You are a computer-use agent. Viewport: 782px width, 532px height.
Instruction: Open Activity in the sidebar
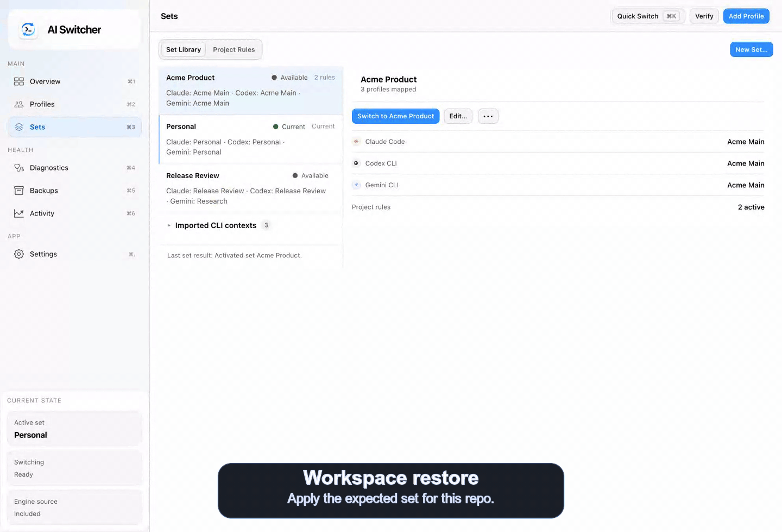[x=74, y=213]
